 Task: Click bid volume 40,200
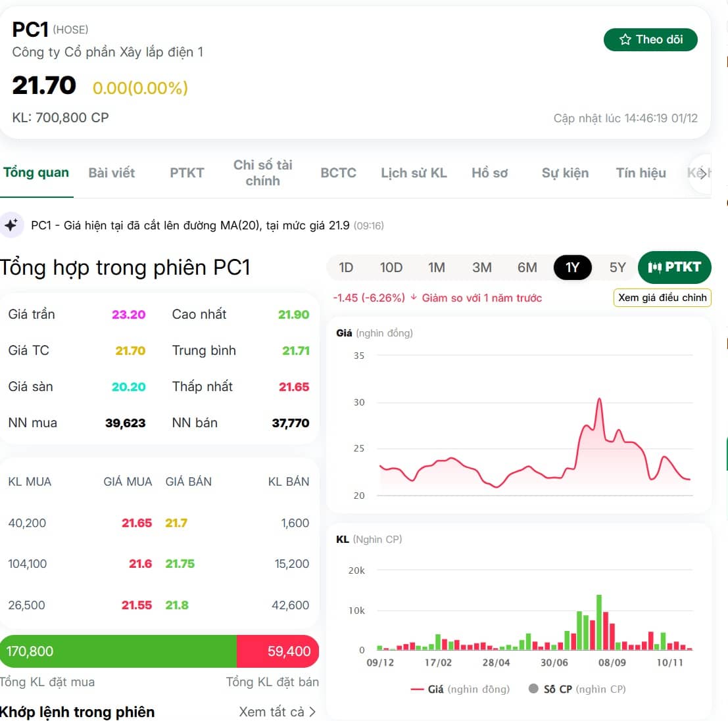(27, 523)
